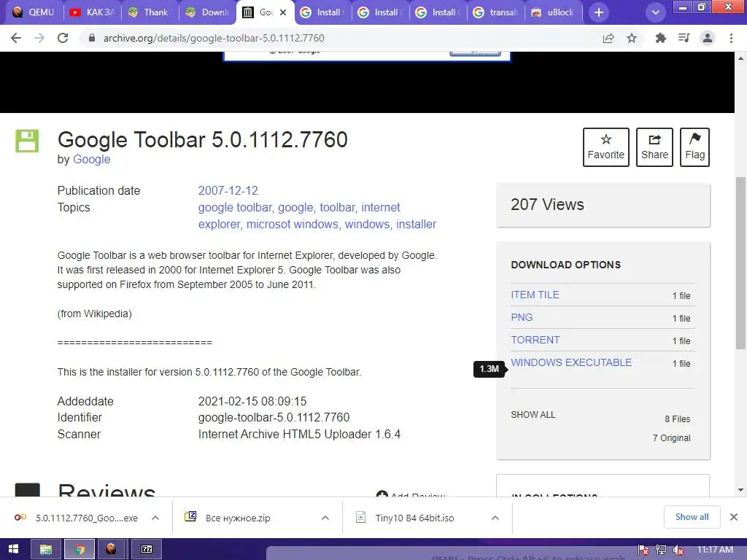Open the google toolbar topic link

coord(235,208)
